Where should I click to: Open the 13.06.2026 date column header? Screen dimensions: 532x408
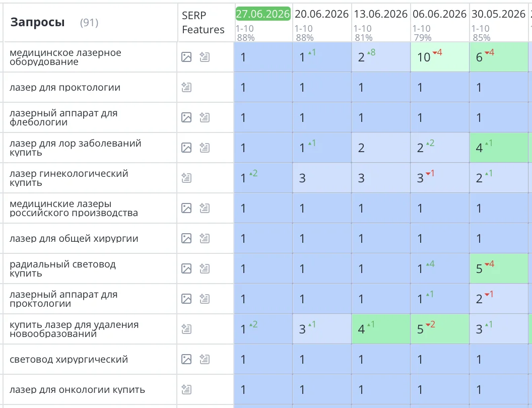380,14
